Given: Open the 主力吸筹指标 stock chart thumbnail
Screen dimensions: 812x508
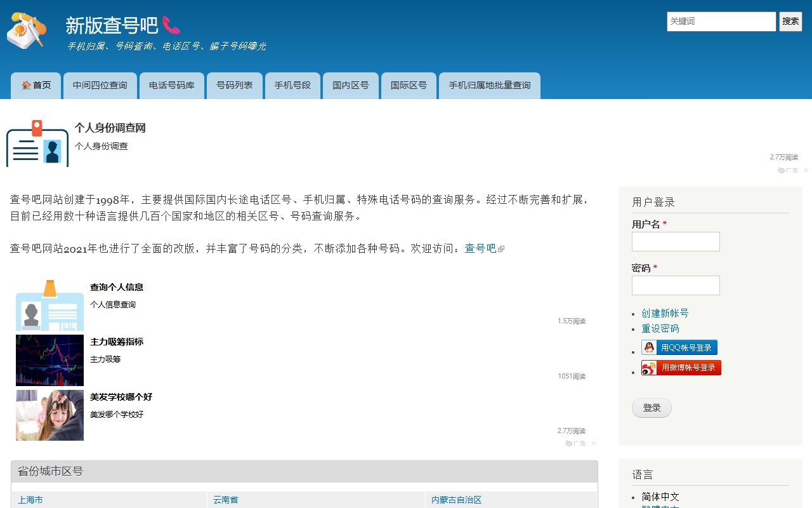Looking at the screenshot, I should click(x=49, y=361).
